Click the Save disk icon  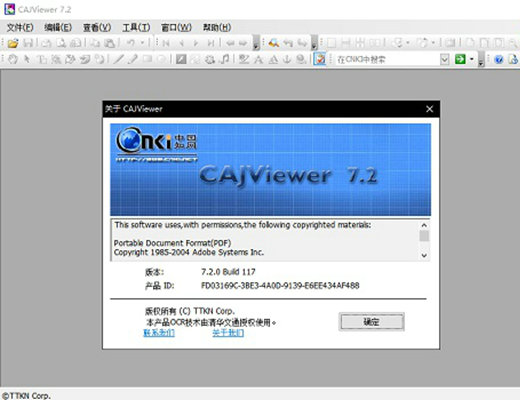click(x=28, y=43)
